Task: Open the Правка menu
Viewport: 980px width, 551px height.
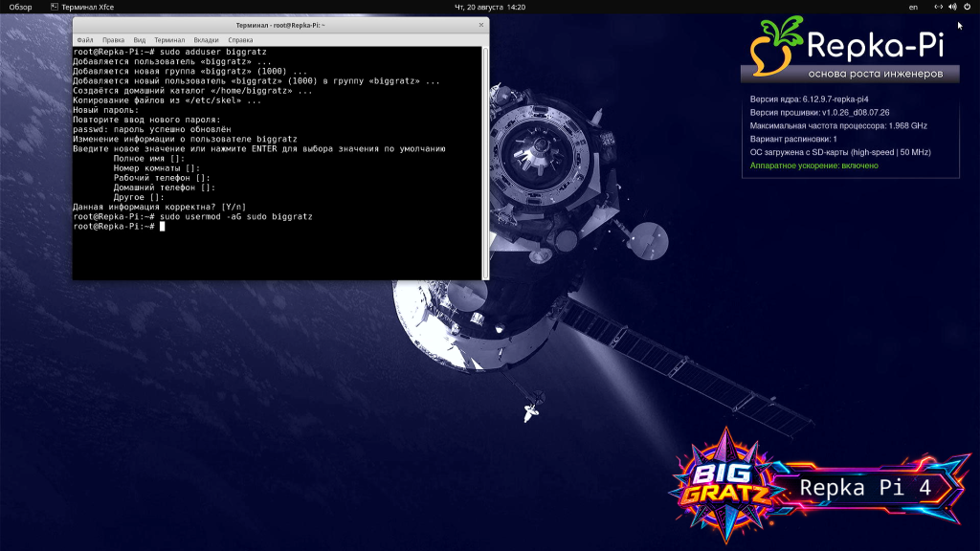Action: pos(113,40)
